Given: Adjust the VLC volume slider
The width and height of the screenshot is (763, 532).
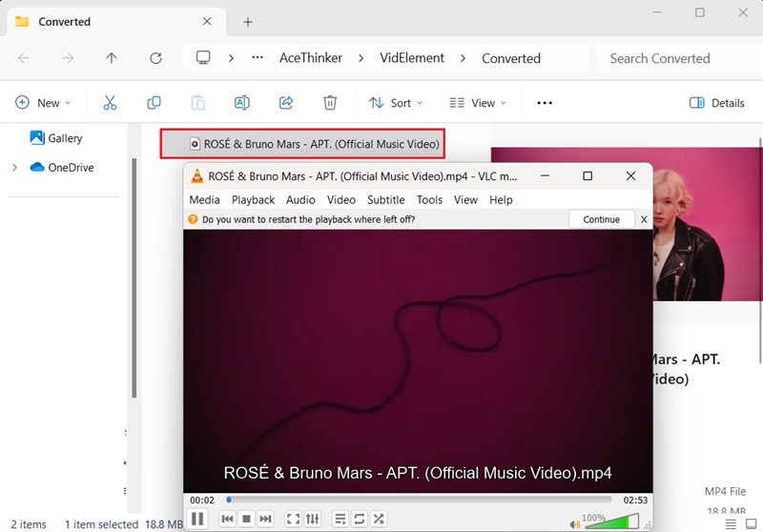Looking at the screenshot, I should pos(611,522).
